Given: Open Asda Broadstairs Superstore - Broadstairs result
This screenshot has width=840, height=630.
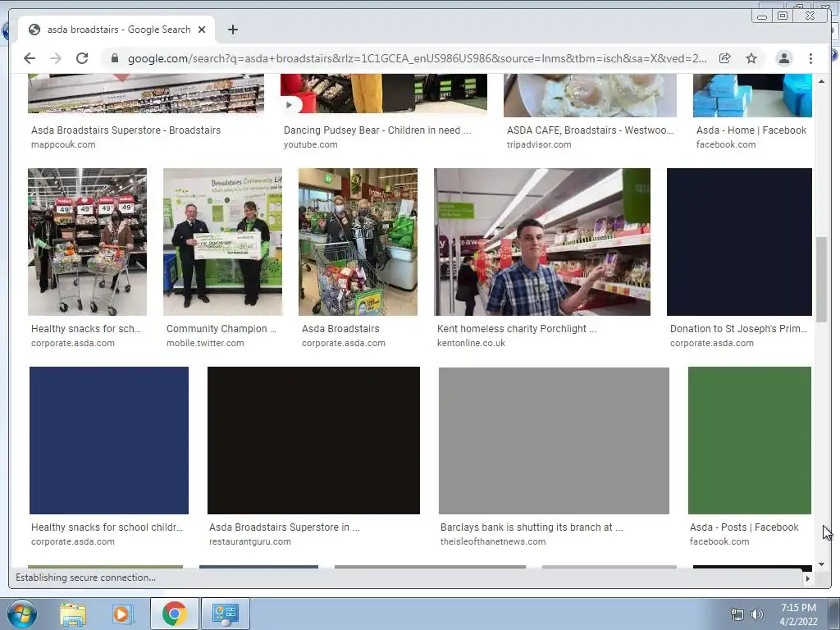Looking at the screenshot, I should tap(126, 130).
